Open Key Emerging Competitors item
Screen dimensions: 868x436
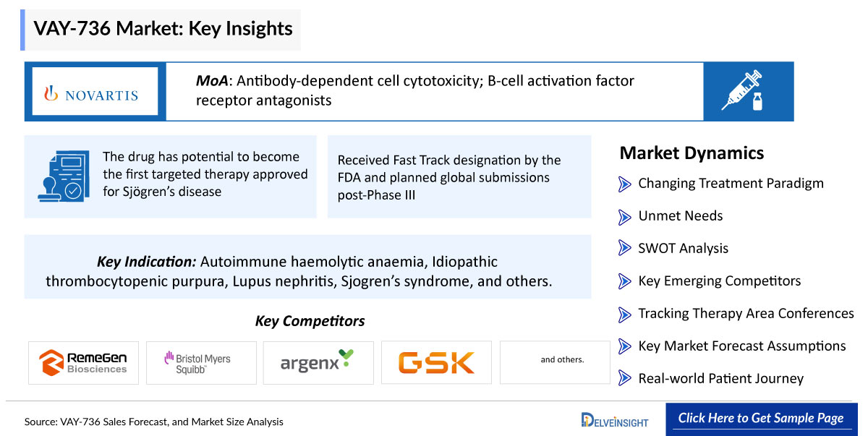(x=719, y=281)
